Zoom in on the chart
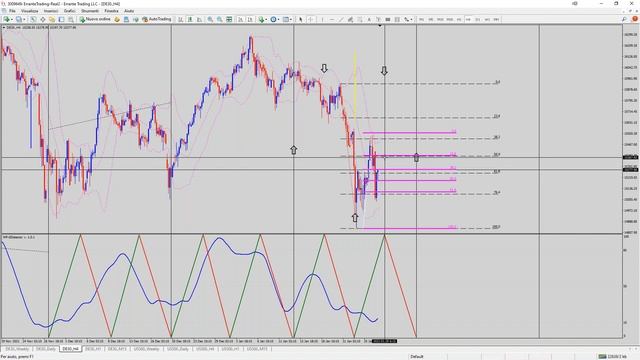Viewport: 640px width, 360px height. [210, 19]
